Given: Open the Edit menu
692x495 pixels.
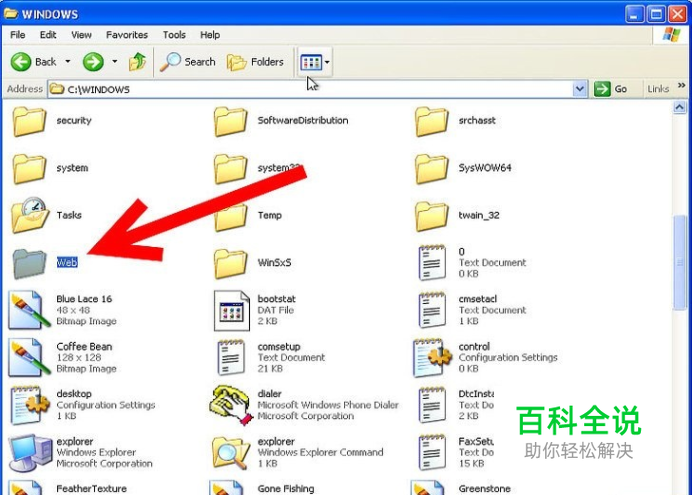Looking at the screenshot, I should pyautogui.click(x=48, y=35).
